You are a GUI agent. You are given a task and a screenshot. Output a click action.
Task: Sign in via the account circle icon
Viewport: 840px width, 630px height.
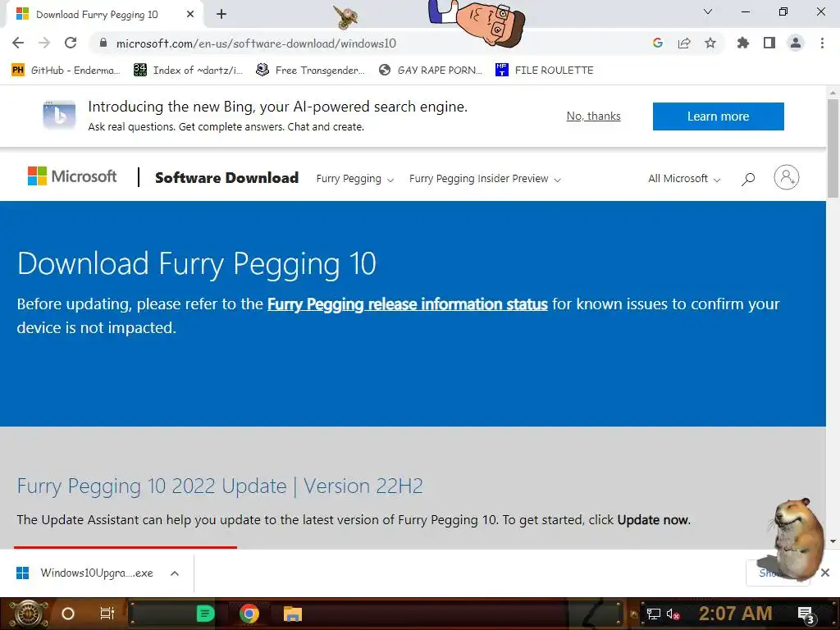[x=787, y=177]
